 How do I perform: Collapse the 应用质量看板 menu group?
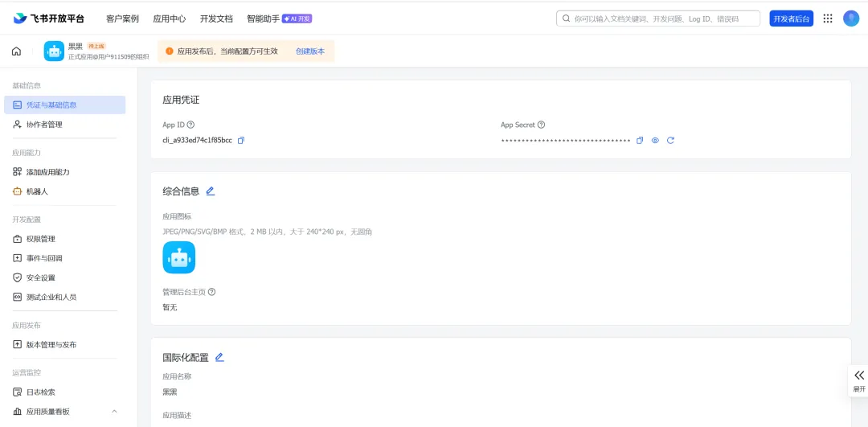pos(115,412)
